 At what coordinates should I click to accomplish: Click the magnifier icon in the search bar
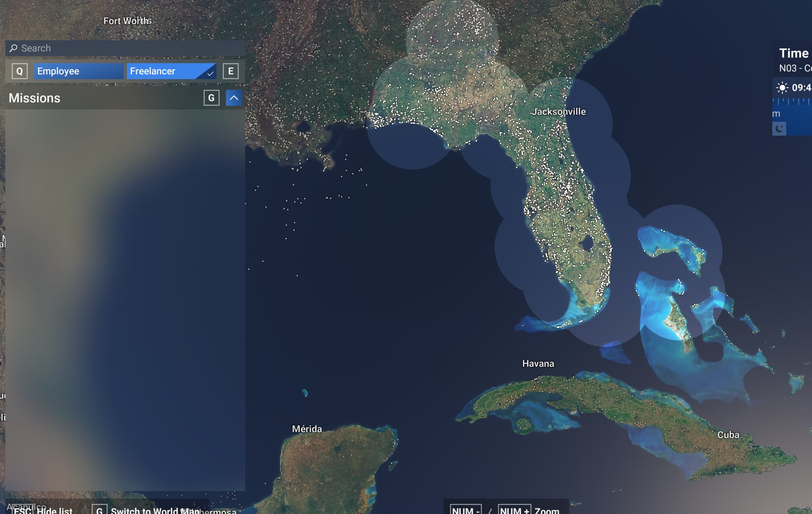[14, 48]
